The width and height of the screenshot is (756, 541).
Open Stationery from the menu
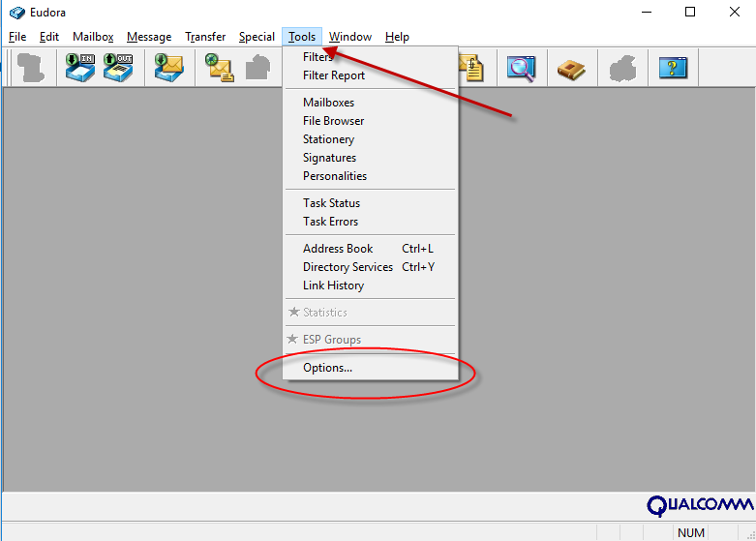pyautogui.click(x=371, y=139)
